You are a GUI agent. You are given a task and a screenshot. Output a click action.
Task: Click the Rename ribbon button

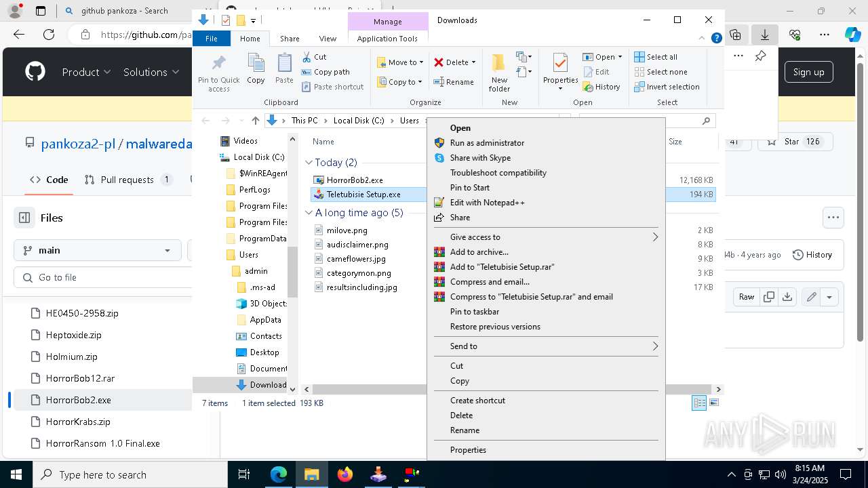tap(454, 82)
